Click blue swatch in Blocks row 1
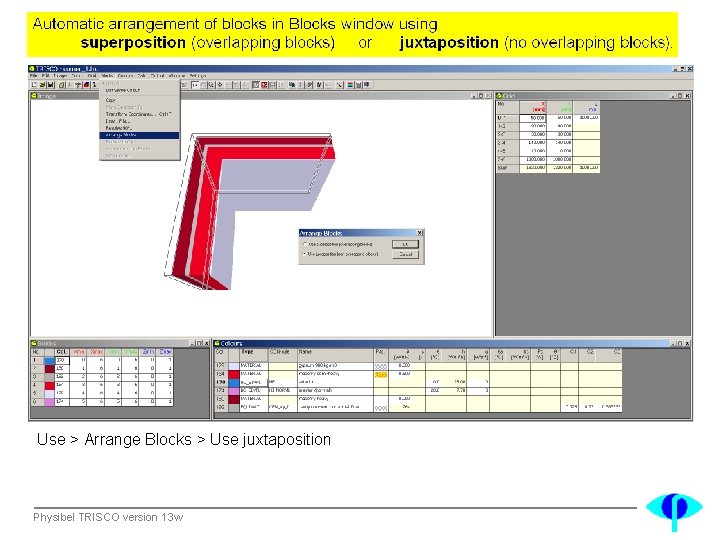 click(x=49, y=360)
